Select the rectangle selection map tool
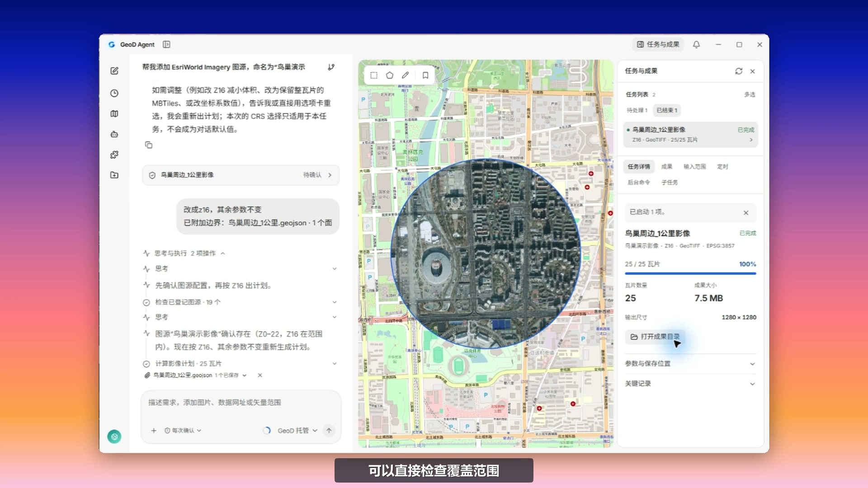This screenshot has height=488, width=868. (x=374, y=75)
